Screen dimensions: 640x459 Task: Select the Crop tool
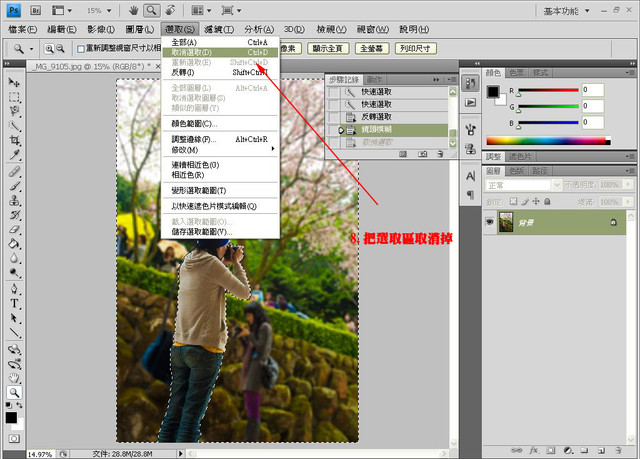pos(14,140)
